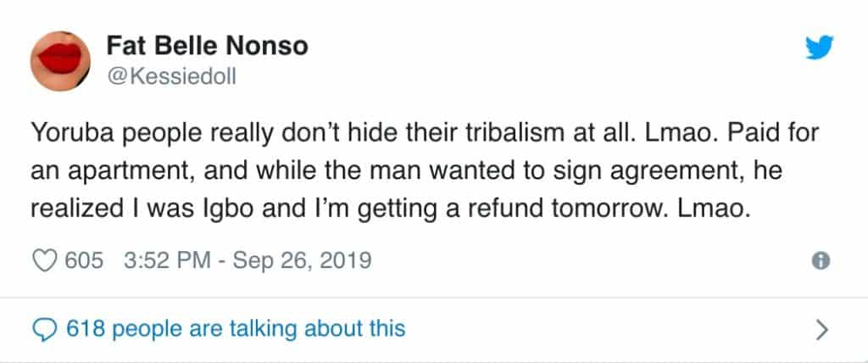Image resolution: width=868 pixels, height=363 pixels.
Task: Click the word "Yoruba" in the tweet
Action: coord(69,136)
